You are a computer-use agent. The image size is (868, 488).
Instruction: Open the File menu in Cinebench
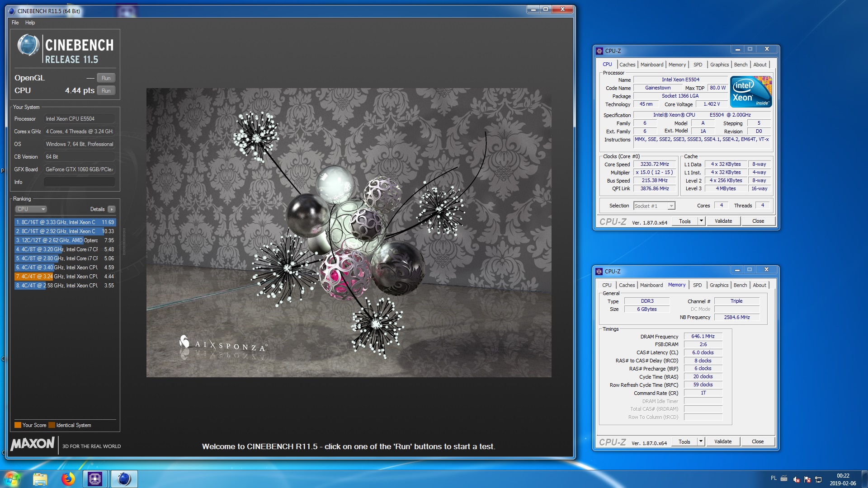[x=15, y=23]
